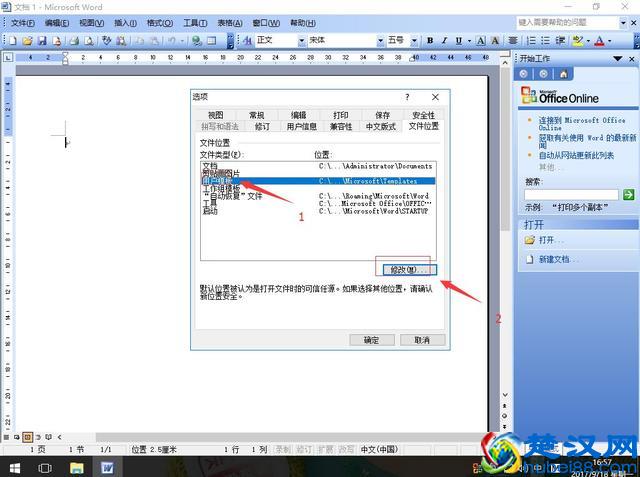Select the 工作组模板 row in the list
Image resolution: width=640 pixels, height=477 pixels.
[318, 189]
